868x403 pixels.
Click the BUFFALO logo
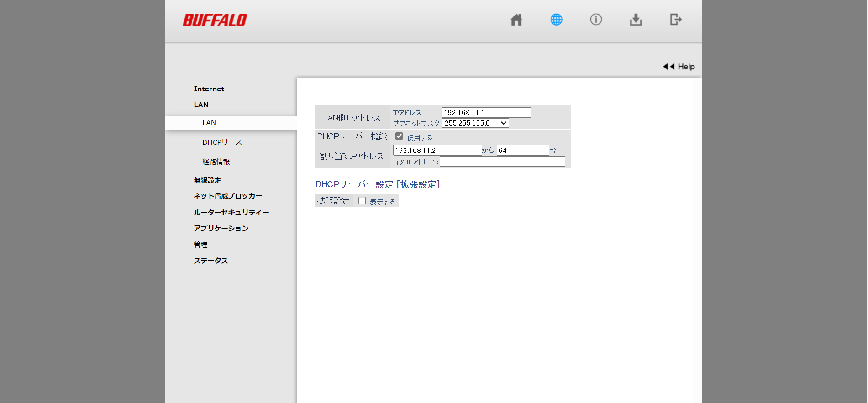[x=215, y=20]
